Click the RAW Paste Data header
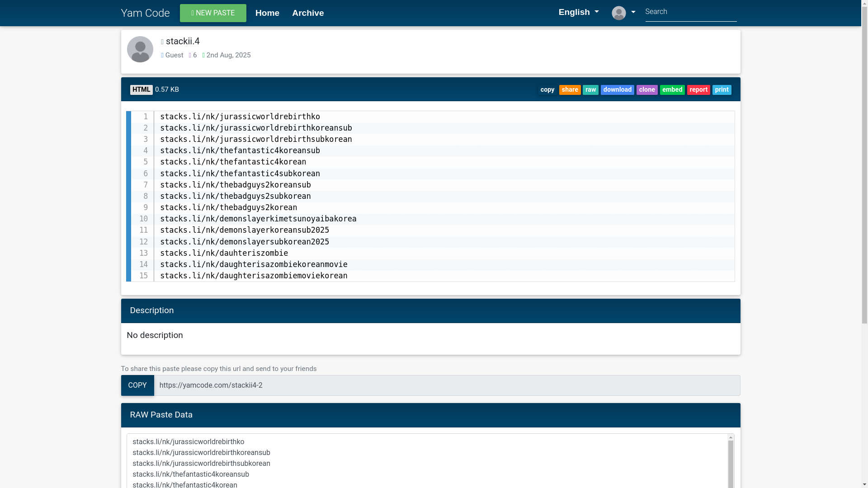The height and width of the screenshot is (488, 868). [x=430, y=415]
